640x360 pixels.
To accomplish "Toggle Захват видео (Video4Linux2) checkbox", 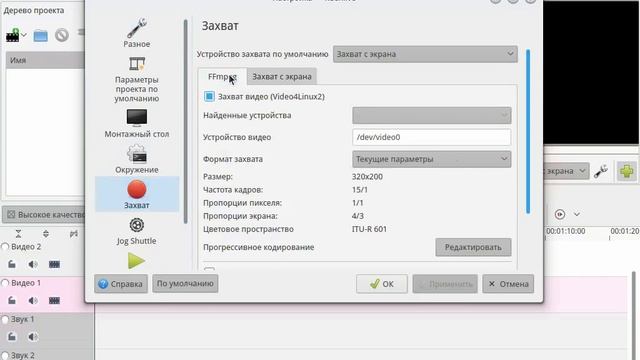I will pyautogui.click(x=209, y=96).
